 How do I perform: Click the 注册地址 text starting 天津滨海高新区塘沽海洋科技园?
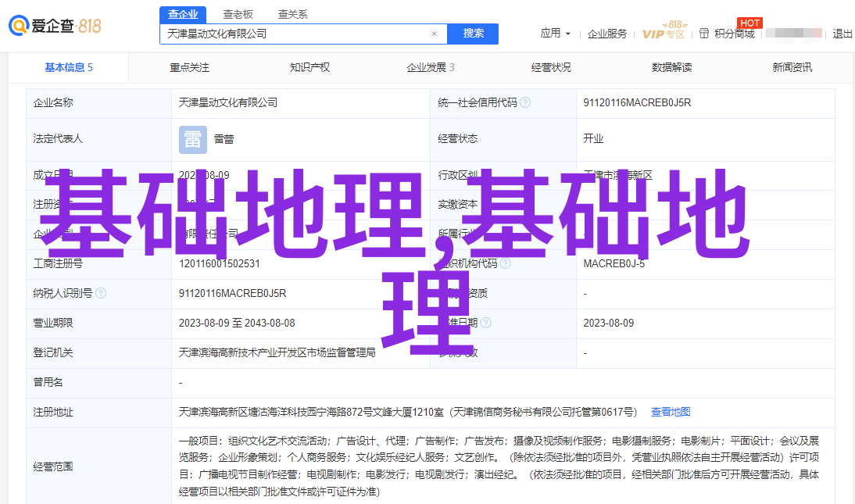point(408,413)
